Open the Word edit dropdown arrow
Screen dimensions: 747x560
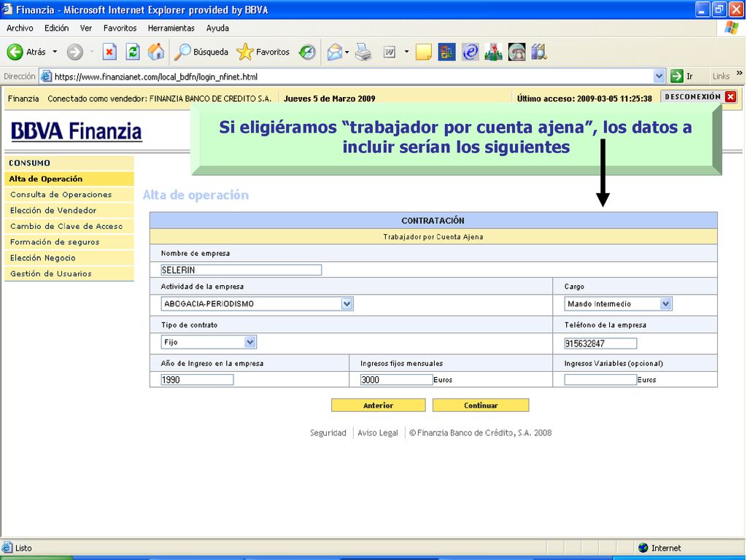[x=406, y=52]
